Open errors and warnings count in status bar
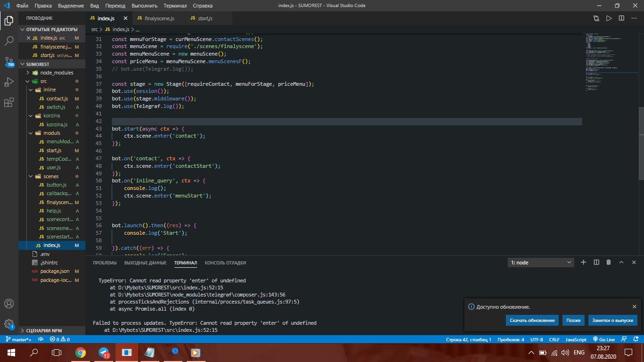This screenshot has height=362, width=644. [59, 339]
